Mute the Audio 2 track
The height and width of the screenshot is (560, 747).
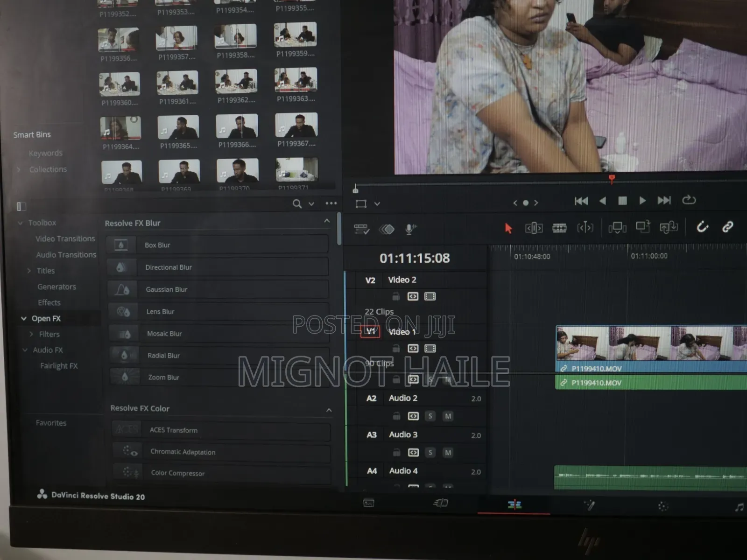coord(448,416)
